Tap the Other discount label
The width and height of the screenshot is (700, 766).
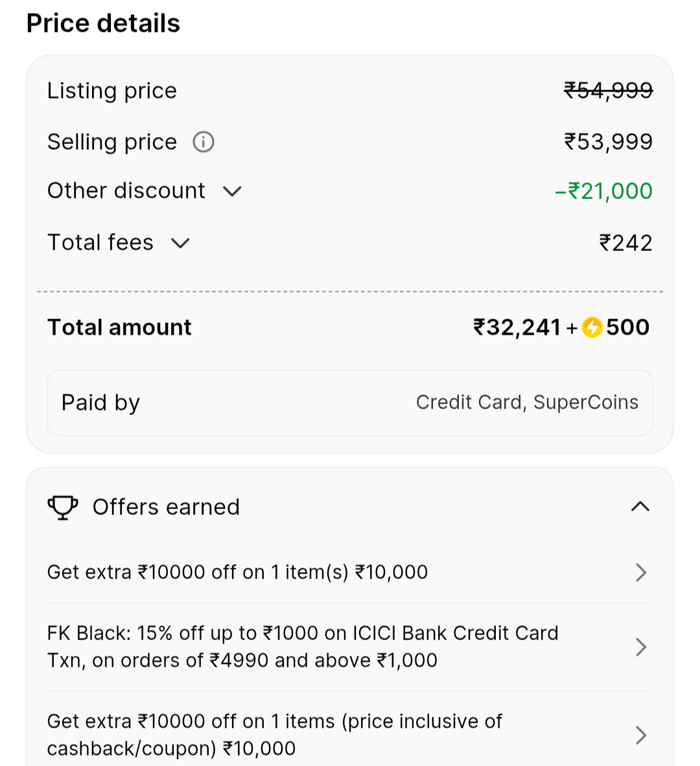pyautogui.click(x=126, y=191)
